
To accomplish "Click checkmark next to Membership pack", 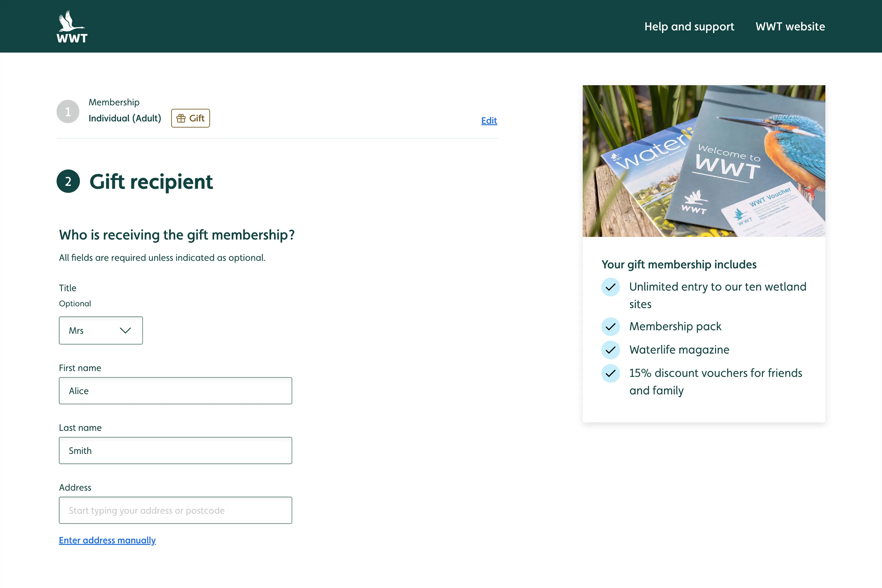I will coord(610,327).
